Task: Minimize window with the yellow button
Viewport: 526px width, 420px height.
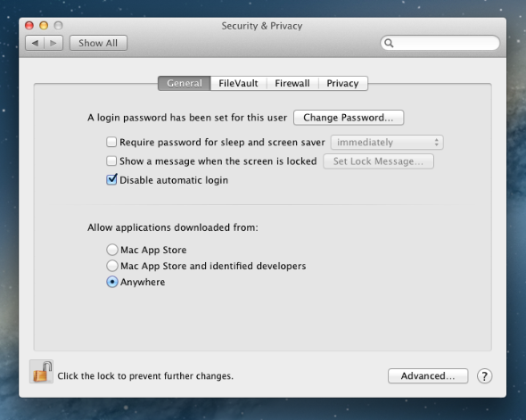Action: coord(44,26)
